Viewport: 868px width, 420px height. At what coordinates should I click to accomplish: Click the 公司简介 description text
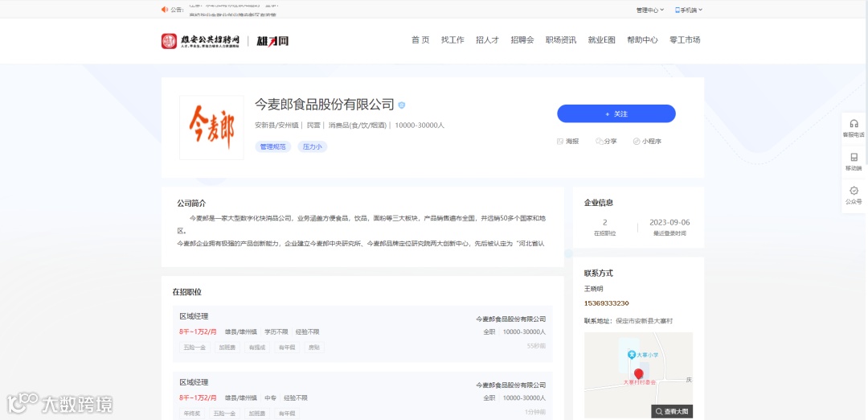[362, 230]
